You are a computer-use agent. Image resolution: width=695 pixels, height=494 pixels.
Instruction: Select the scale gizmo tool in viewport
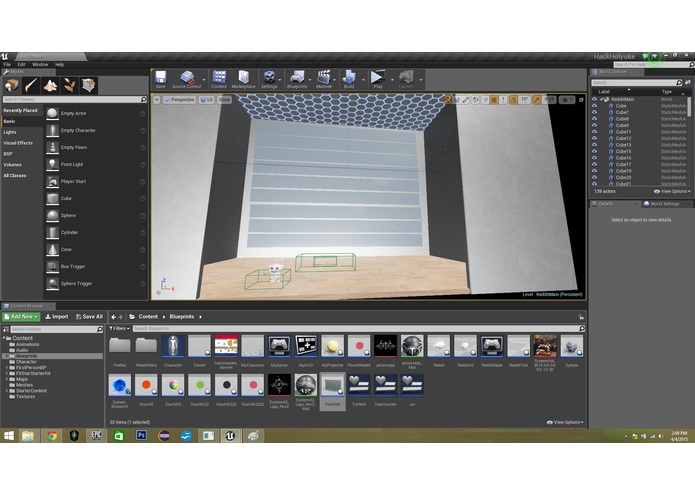point(465,100)
